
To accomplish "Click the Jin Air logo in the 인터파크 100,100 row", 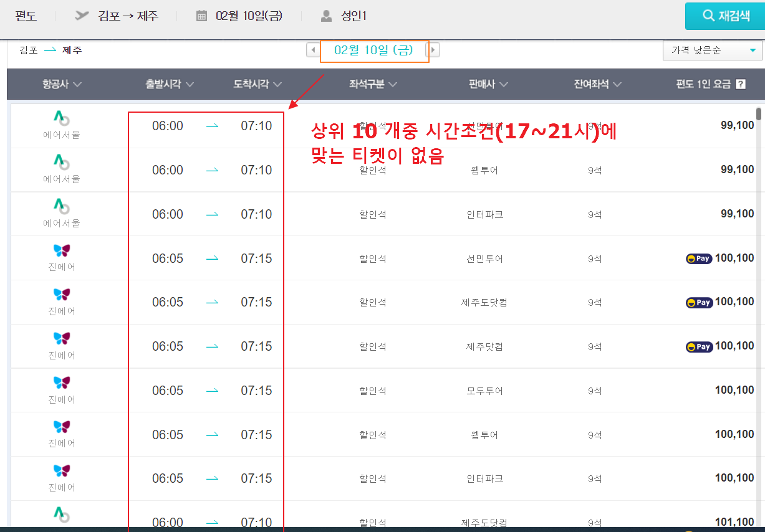I will (62, 471).
